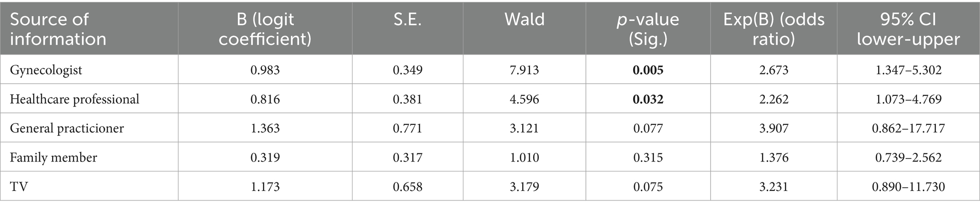Viewport: 980px width, 209px height.
Task: Click the Gynecologist row label
Action: pos(46,70)
